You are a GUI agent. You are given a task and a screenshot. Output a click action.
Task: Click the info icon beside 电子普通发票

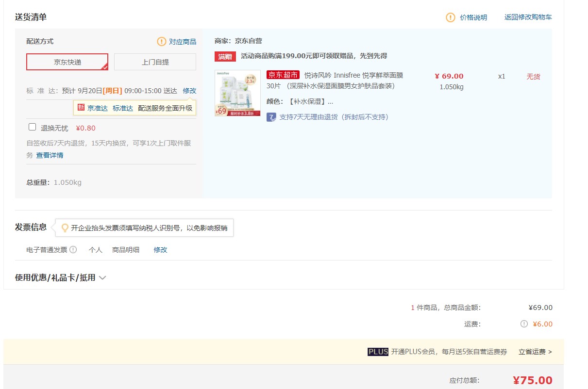point(73,250)
